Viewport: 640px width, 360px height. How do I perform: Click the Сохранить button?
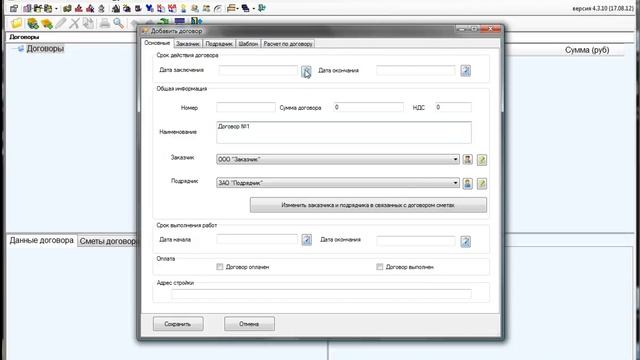click(178, 324)
